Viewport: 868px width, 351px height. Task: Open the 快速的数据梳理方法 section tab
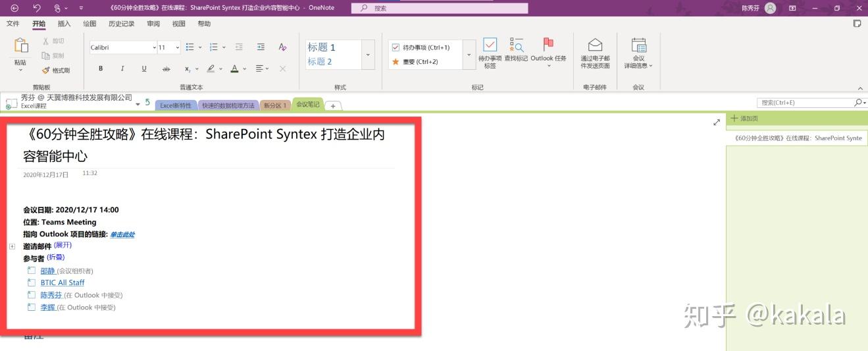click(228, 105)
